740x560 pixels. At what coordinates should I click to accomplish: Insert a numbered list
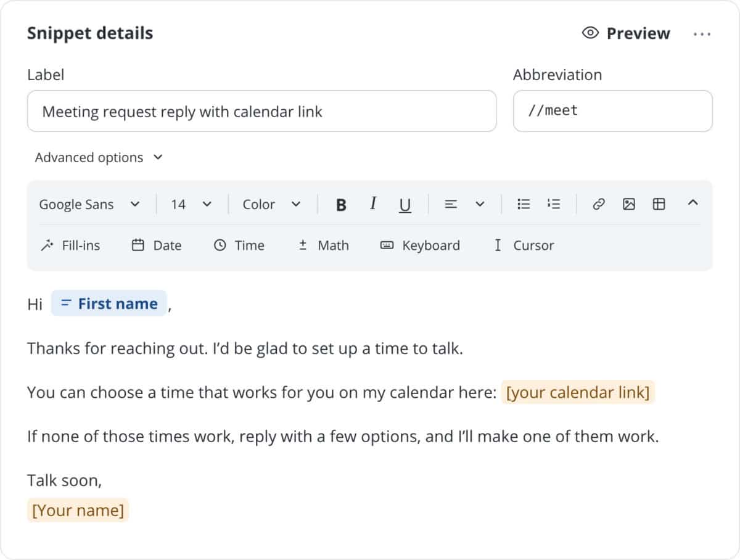[x=554, y=204]
